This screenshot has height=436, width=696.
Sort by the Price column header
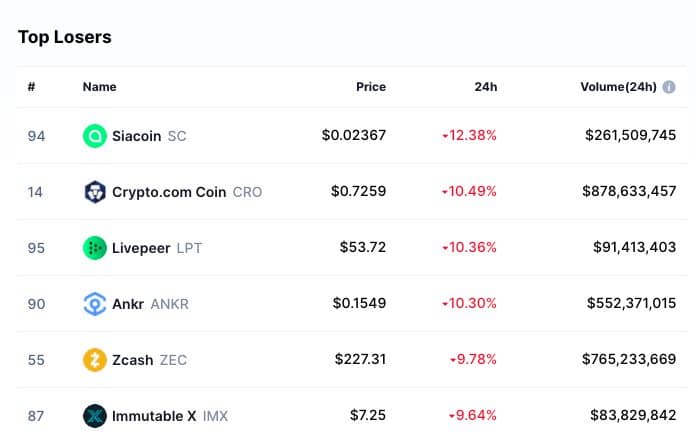[370, 87]
